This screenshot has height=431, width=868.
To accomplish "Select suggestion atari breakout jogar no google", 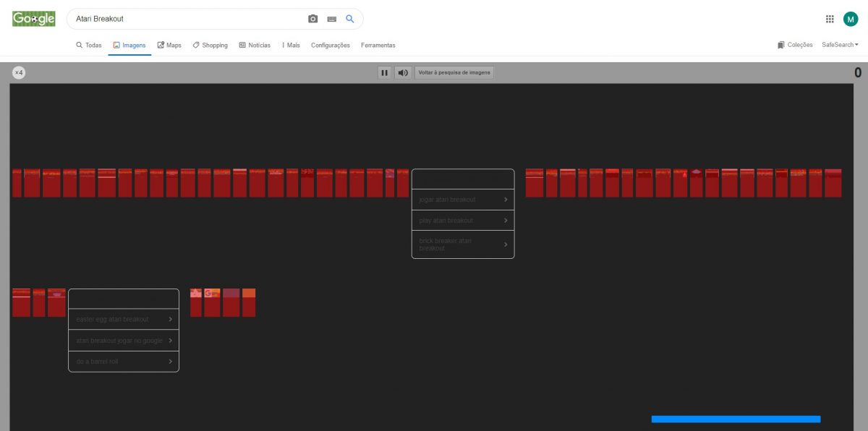I will coord(124,340).
